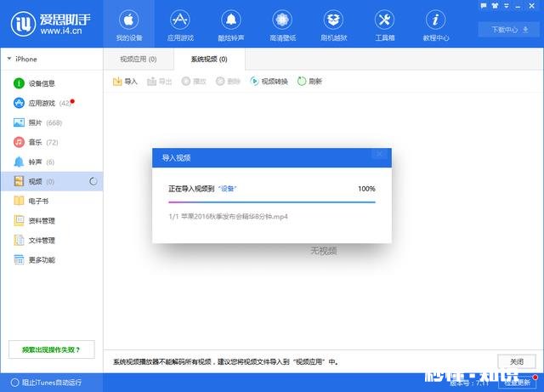The height and width of the screenshot is (392, 544).
Task: Click the export toolbar button
Action: [160, 82]
